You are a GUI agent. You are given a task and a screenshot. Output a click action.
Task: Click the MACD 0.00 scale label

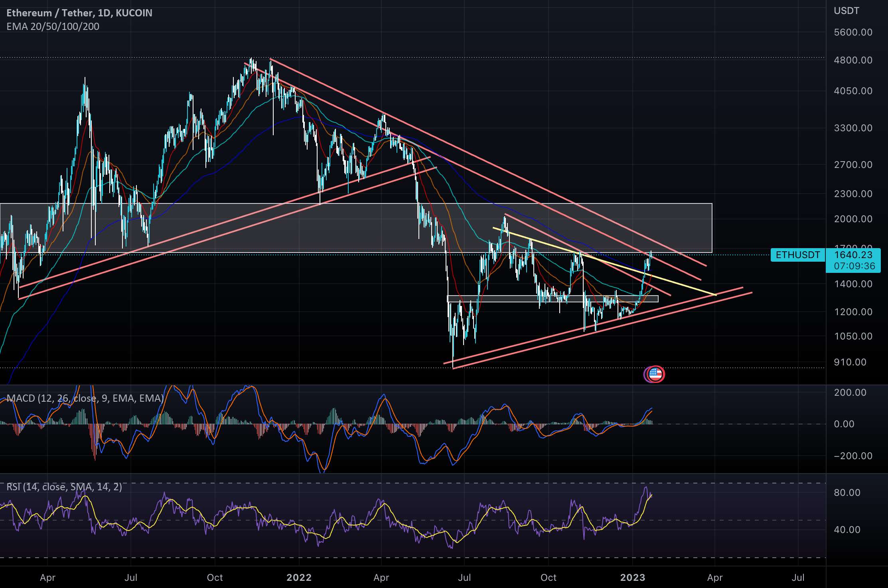click(844, 424)
